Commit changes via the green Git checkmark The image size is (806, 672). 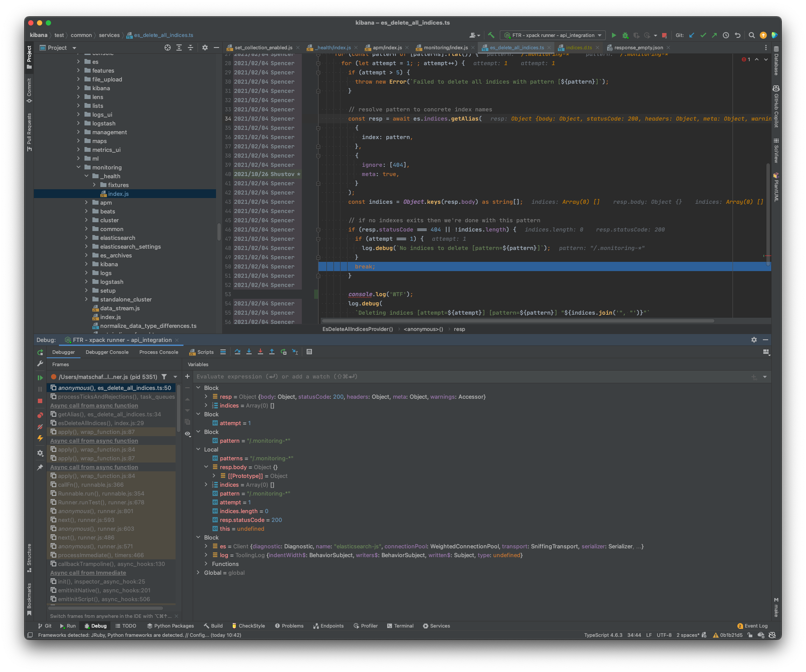click(703, 35)
